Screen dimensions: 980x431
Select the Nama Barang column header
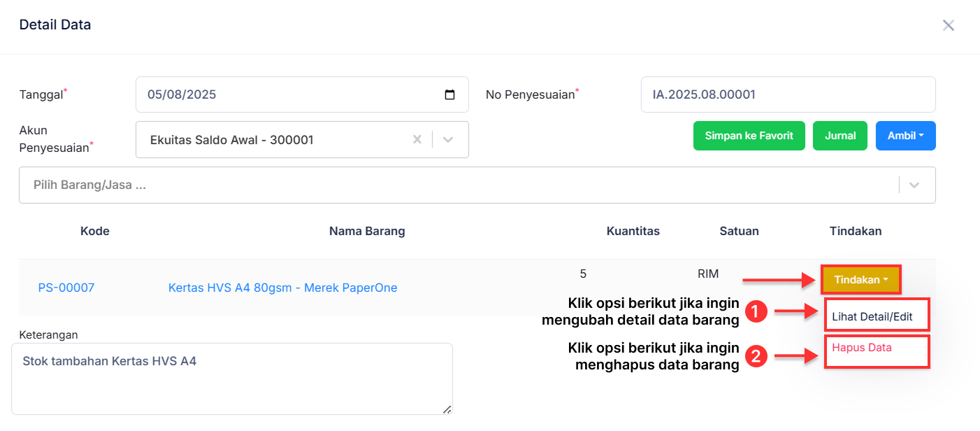click(367, 231)
